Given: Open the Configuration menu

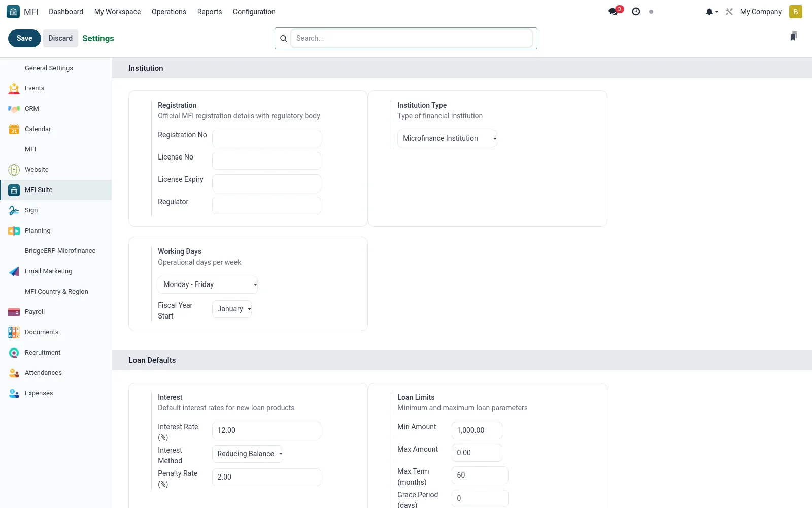Looking at the screenshot, I should point(254,12).
